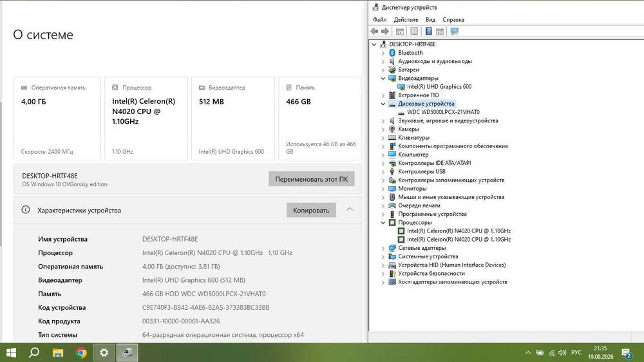Click device ID value C9E740F3-B842-4AE6
Image resolution: width=644 pixels, height=362 pixels.
tap(206, 307)
